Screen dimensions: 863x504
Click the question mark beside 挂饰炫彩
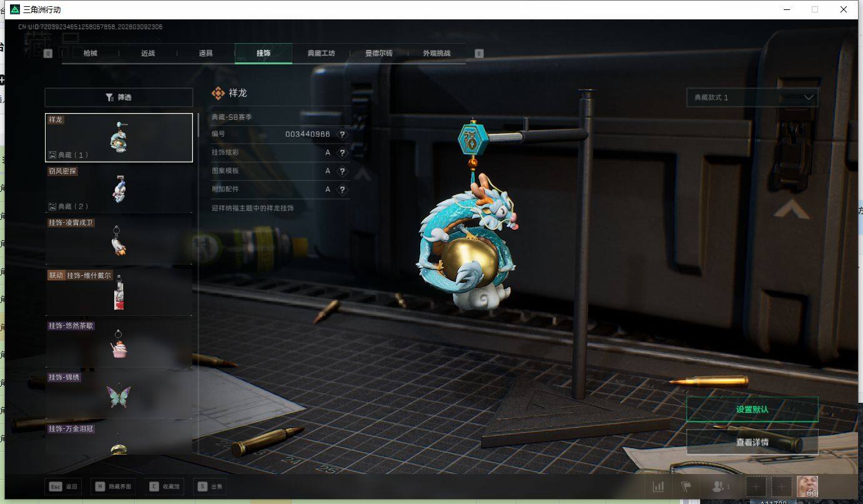point(342,153)
